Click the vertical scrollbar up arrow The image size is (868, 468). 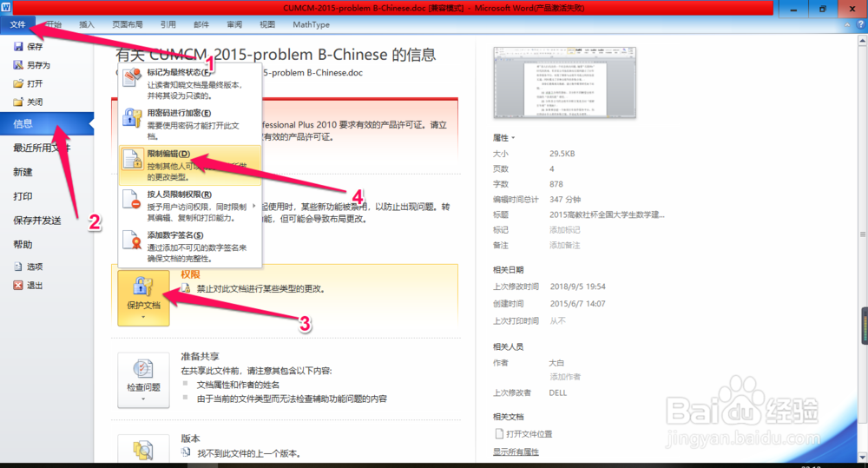click(x=863, y=41)
